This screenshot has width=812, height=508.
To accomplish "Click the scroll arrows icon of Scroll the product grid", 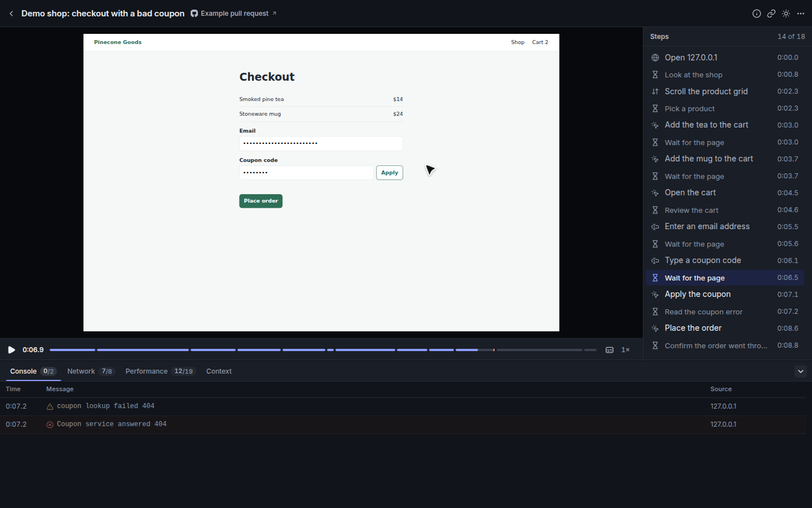I will tap(655, 91).
